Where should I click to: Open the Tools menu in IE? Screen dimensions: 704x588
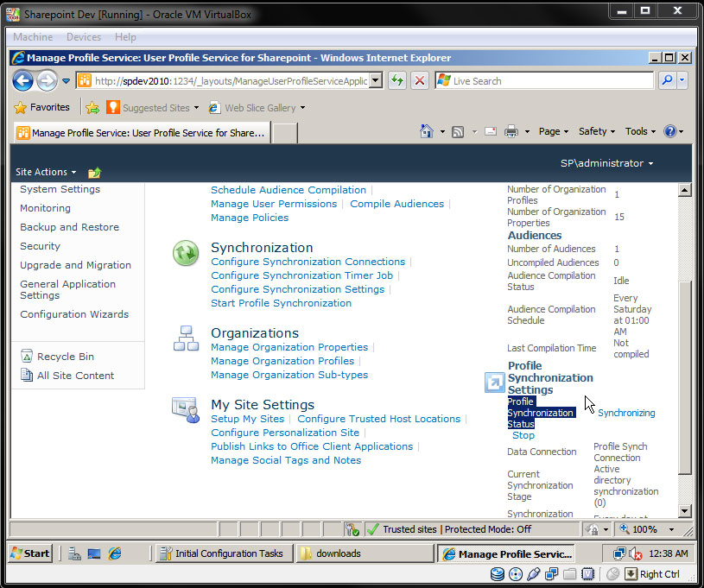[x=641, y=131]
